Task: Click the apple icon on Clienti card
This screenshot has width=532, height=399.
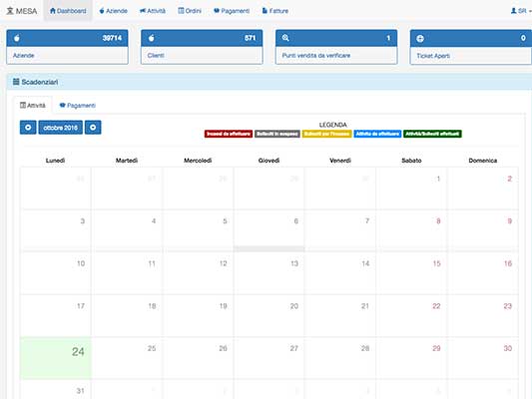Action: (x=152, y=38)
